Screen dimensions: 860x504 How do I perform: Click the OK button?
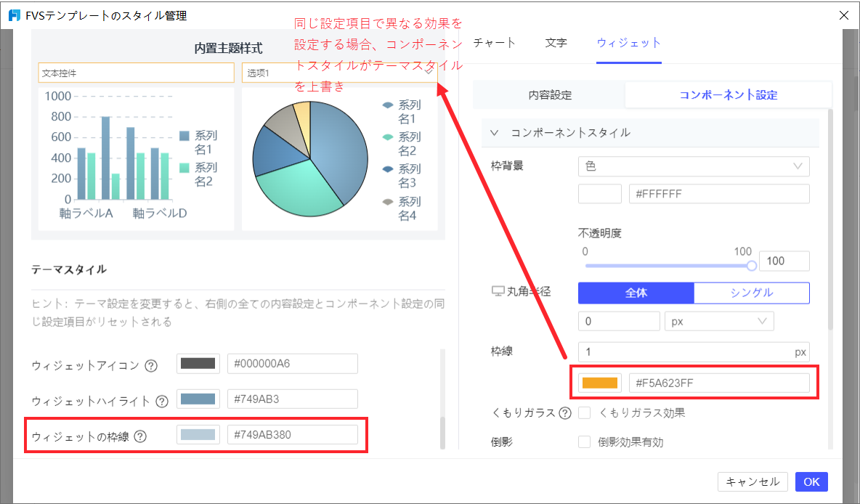click(x=811, y=482)
